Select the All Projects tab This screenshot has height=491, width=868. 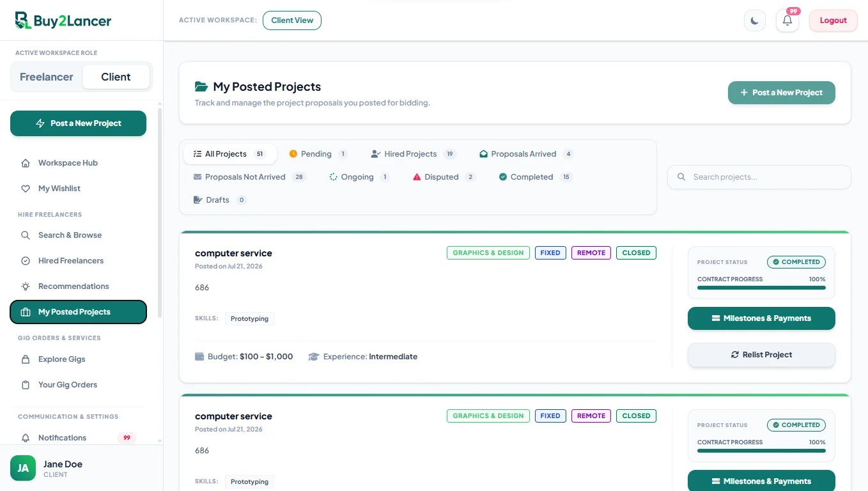click(x=230, y=154)
